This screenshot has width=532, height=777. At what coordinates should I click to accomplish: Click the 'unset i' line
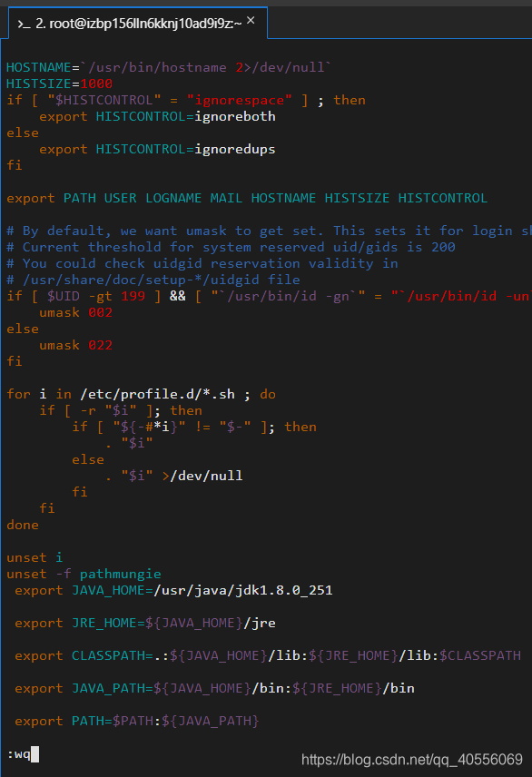[34, 557]
